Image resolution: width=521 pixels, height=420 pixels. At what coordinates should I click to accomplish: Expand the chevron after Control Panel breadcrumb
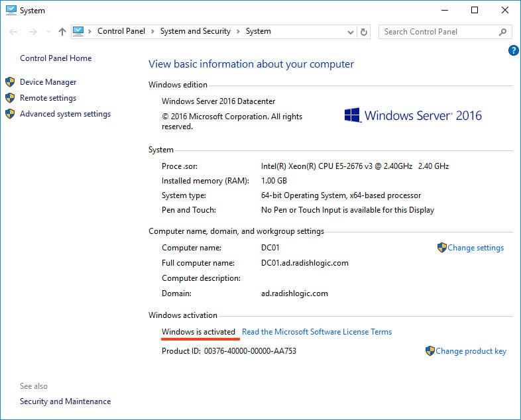(152, 31)
